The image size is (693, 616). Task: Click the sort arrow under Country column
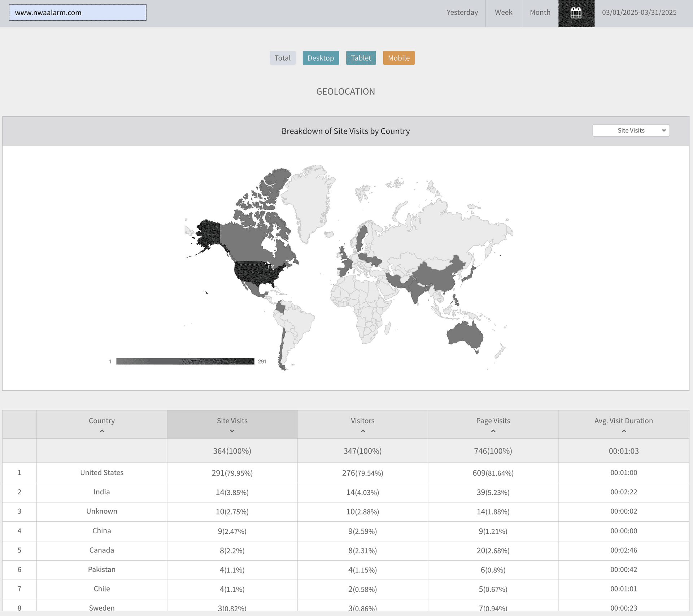[x=102, y=431]
